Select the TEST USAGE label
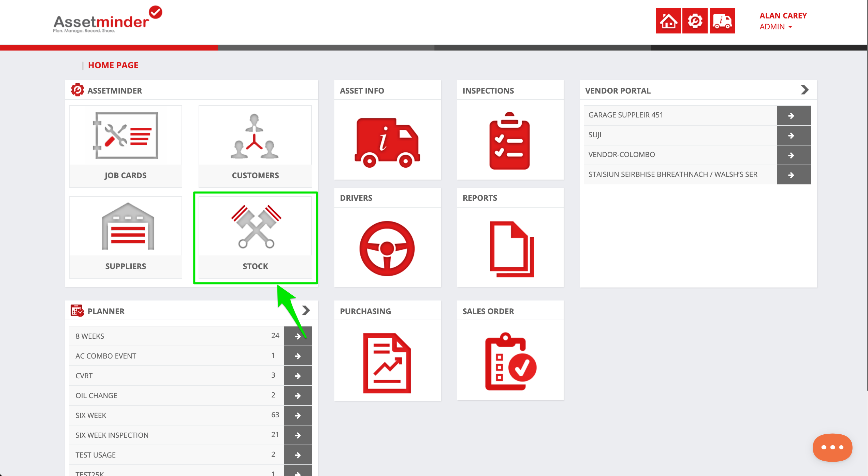 point(96,455)
